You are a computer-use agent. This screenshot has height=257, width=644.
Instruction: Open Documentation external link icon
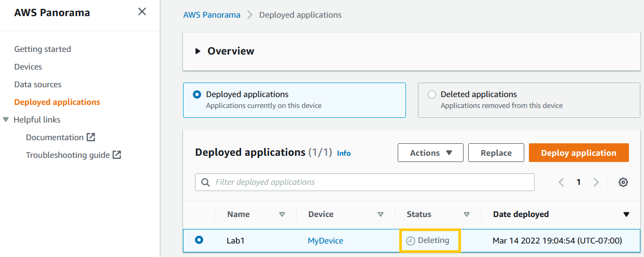click(x=91, y=137)
